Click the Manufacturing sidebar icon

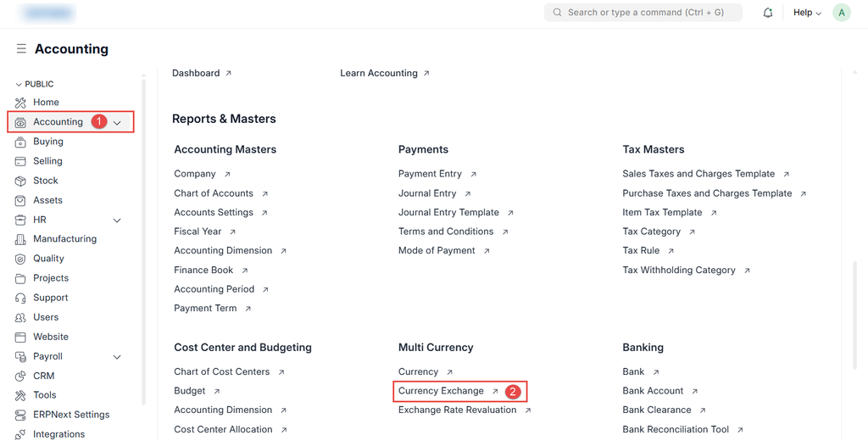coord(20,239)
